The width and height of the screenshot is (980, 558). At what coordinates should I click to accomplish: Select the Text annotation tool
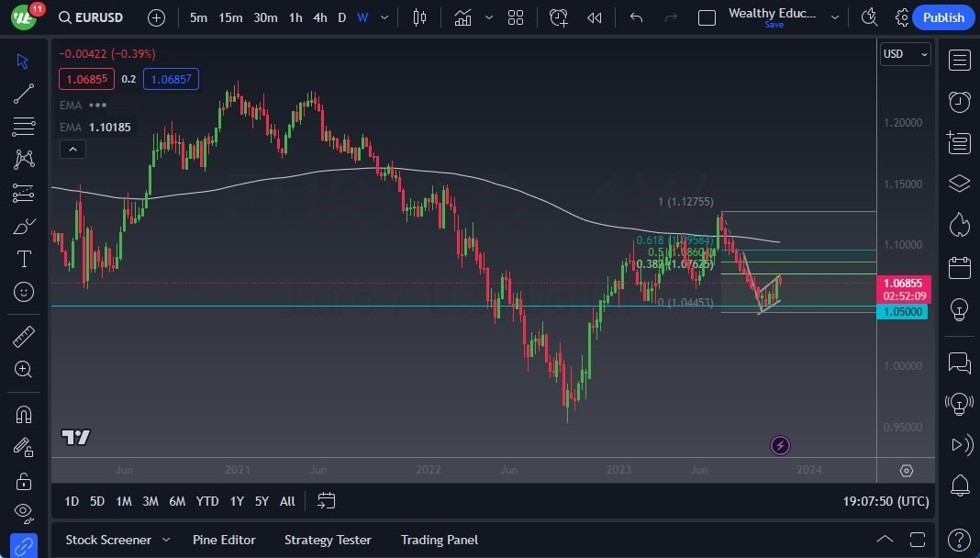23,259
